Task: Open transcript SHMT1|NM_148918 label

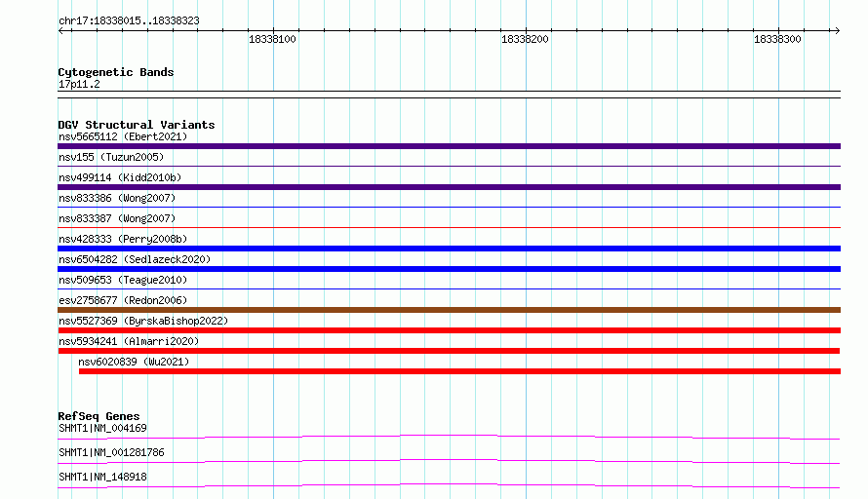Action: click(x=103, y=477)
